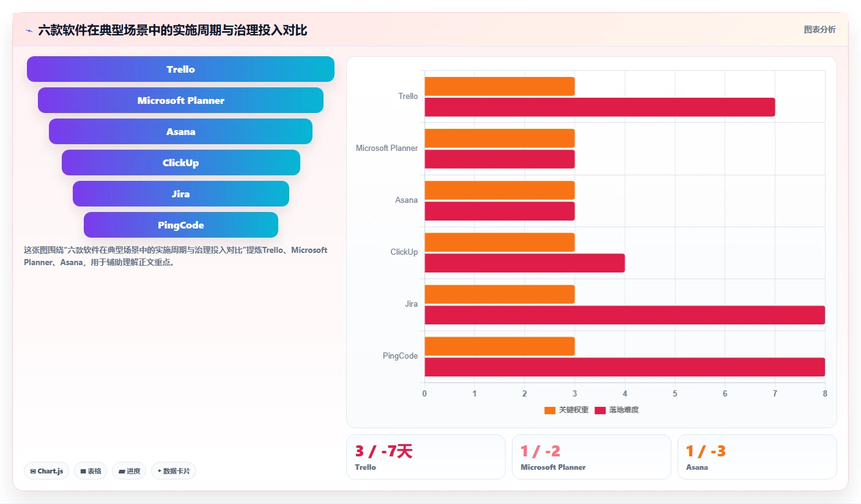Click the chart title 六款软件…治理投入对比
Viewport: 861px width, 504px height.
coord(172,30)
